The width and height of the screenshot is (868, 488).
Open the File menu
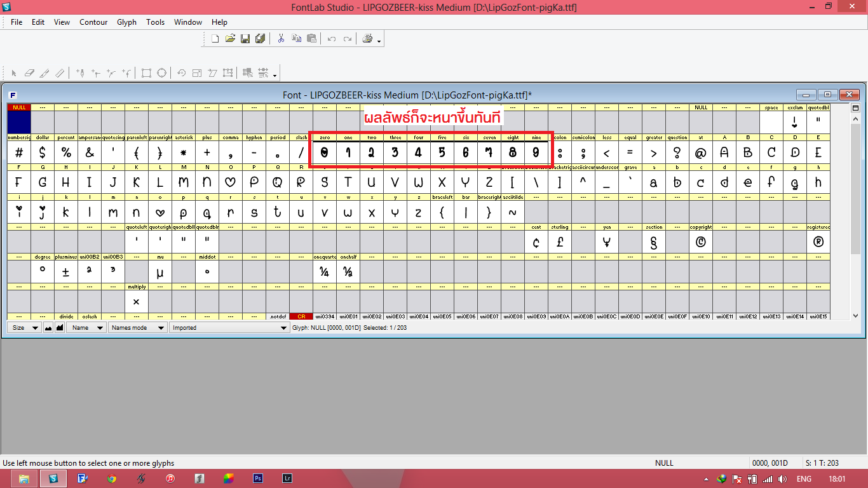pos(17,22)
